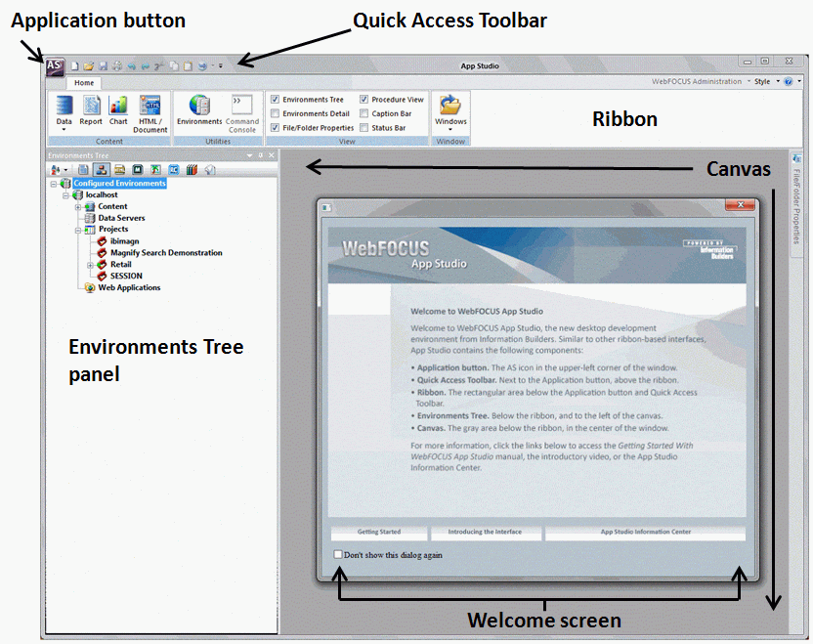The width and height of the screenshot is (813, 644).
Task: Select Data Servers in the tree
Action: pyautogui.click(x=121, y=218)
